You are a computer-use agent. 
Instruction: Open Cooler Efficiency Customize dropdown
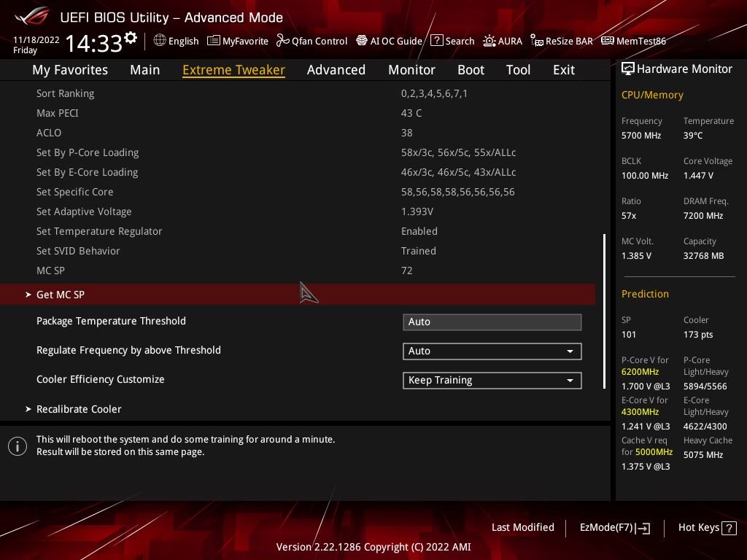click(x=492, y=381)
